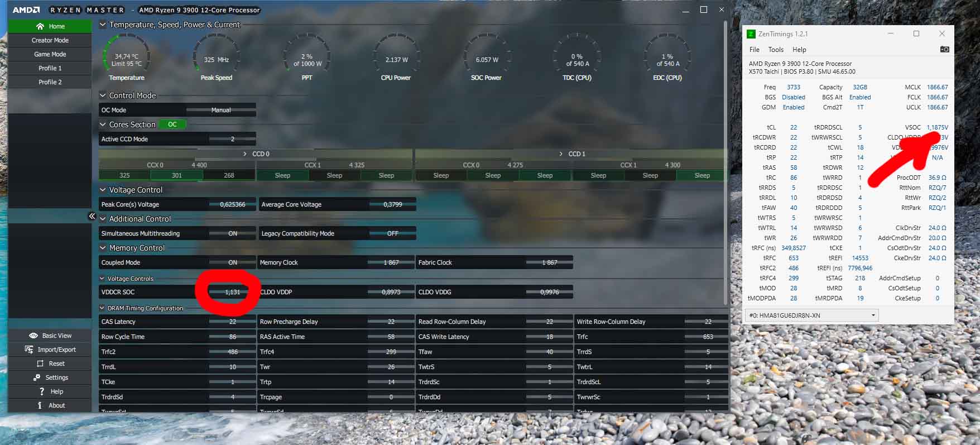Select core showing 301 in CCX 0
The height and width of the screenshot is (445, 980).
point(177,175)
